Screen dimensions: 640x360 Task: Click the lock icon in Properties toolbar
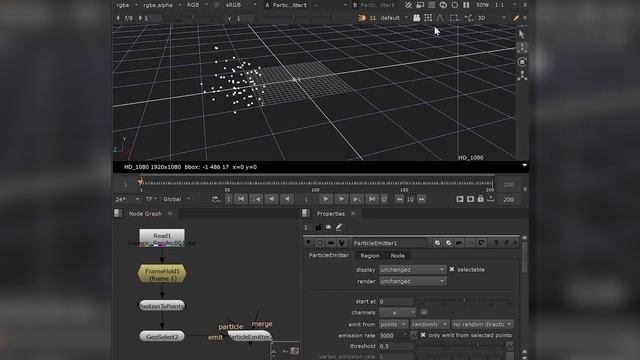coord(319,227)
